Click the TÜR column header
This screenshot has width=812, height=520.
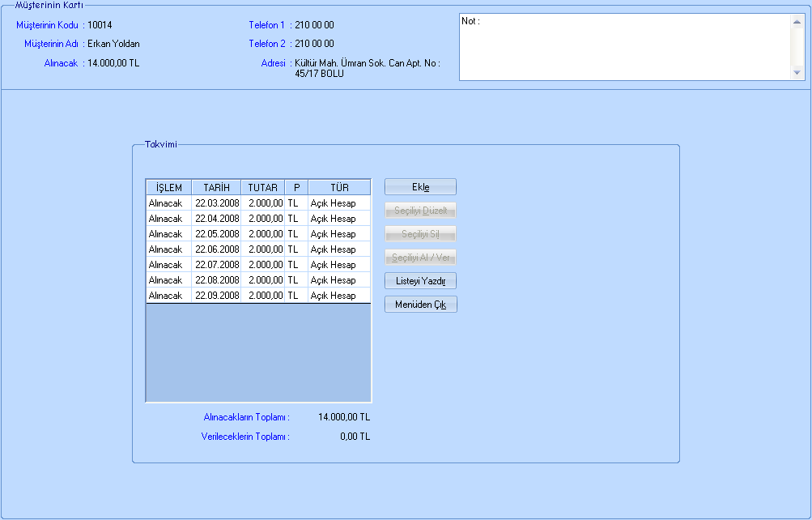coord(338,187)
